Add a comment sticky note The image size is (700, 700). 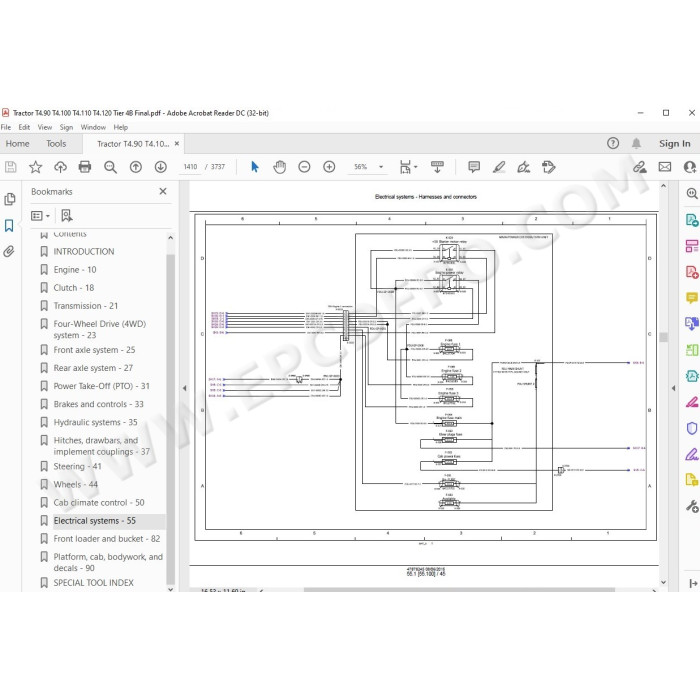point(474,167)
